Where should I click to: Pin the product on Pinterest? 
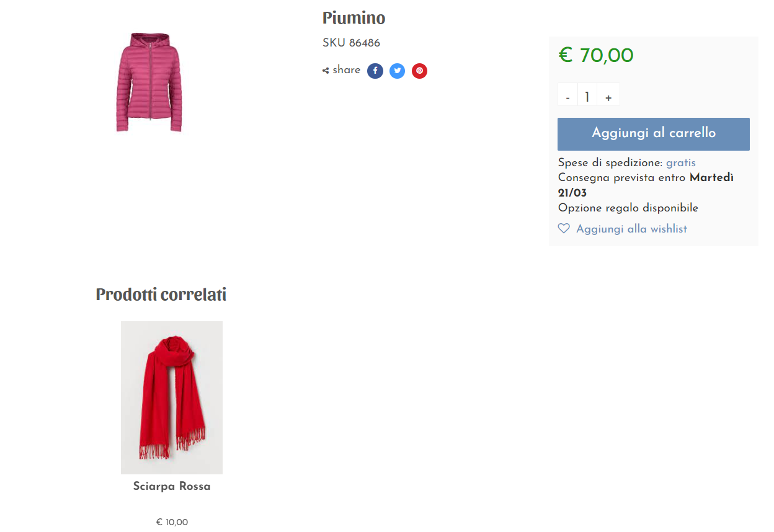(419, 71)
